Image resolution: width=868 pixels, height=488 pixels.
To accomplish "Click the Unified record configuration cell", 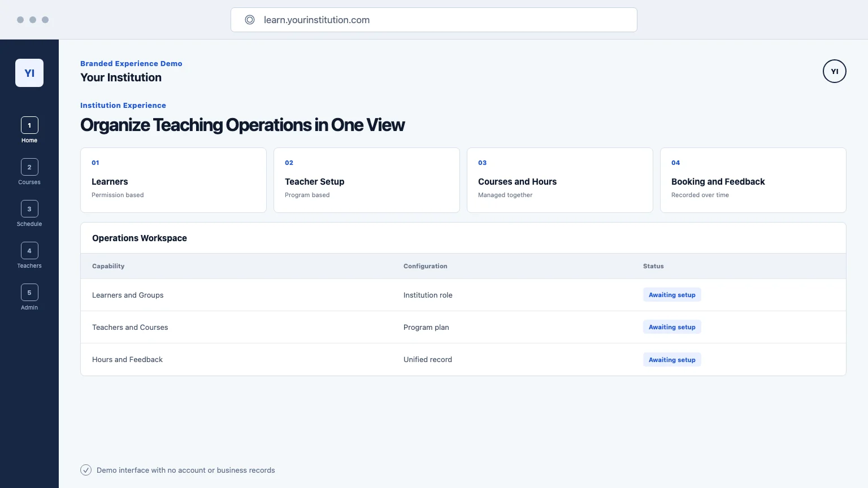I will tap(428, 359).
